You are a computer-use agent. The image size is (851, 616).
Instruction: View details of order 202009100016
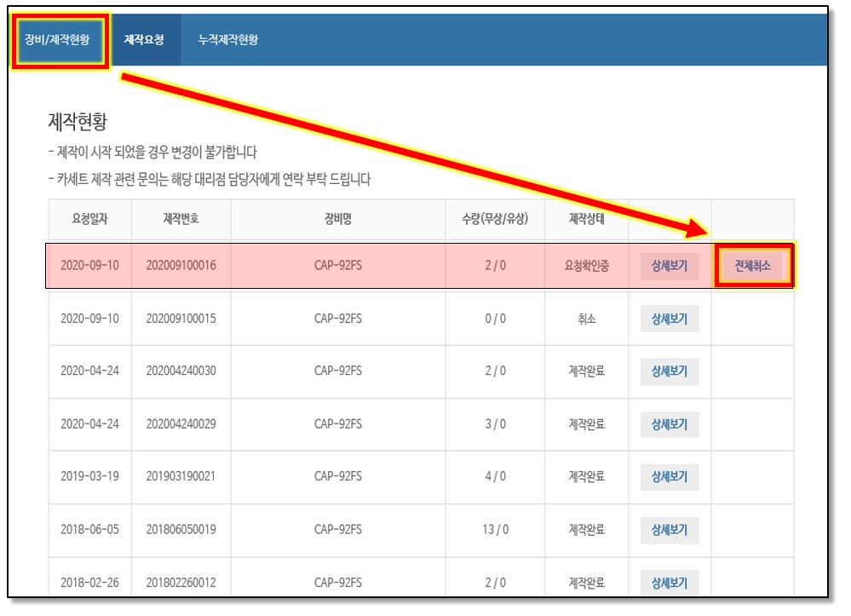click(669, 266)
